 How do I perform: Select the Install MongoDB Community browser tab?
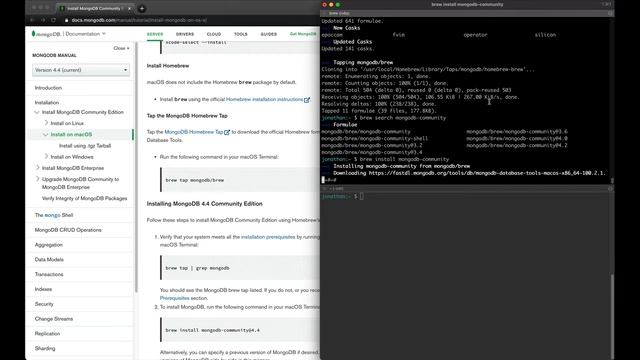click(x=95, y=8)
